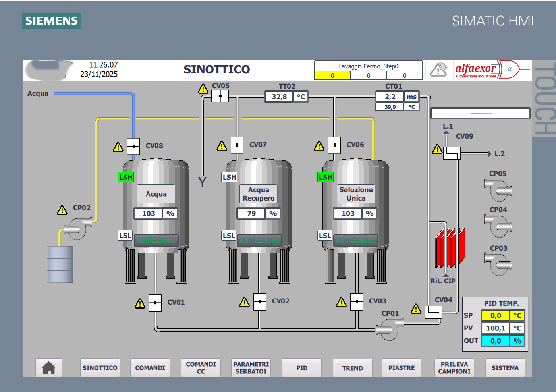Image resolution: width=556 pixels, height=392 pixels.
Task: Open the PARAMETRI SERBATOI page
Action: [x=251, y=367]
